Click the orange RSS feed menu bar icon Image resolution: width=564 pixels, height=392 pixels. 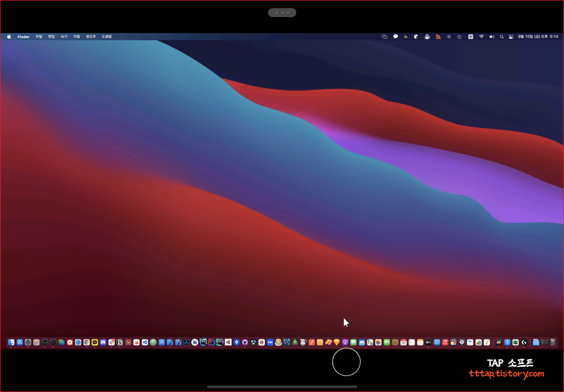[438, 37]
